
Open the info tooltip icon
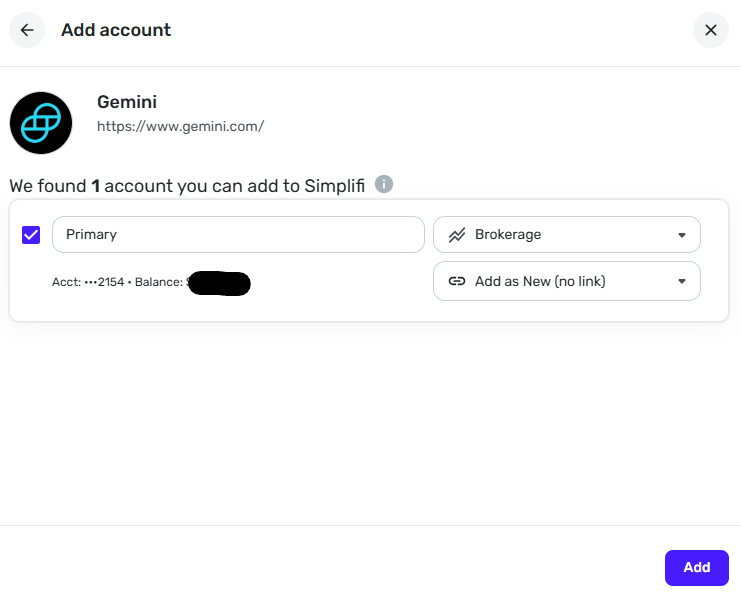(384, 184)
